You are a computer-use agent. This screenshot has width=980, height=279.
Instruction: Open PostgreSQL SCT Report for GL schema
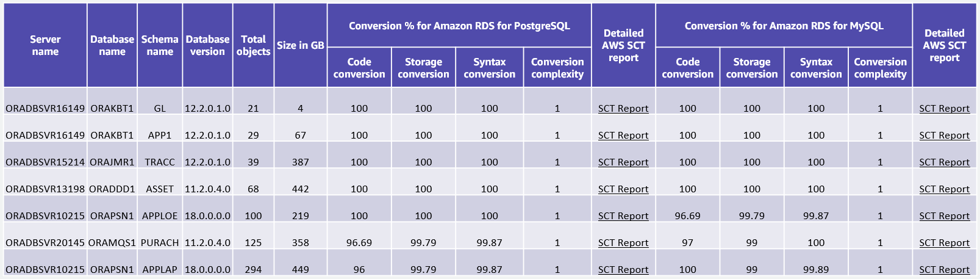click(x=623, y=109)
